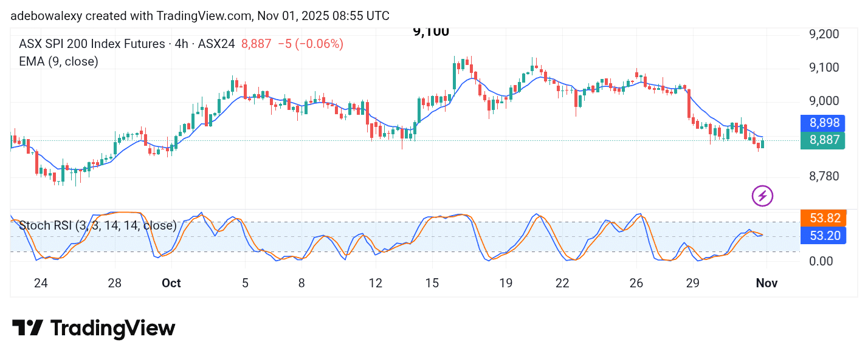Image resolution: width=868 pixels, height=359 pixels.
Task: Click the lightning bolt instant trading icon
Action: [762, 196]
